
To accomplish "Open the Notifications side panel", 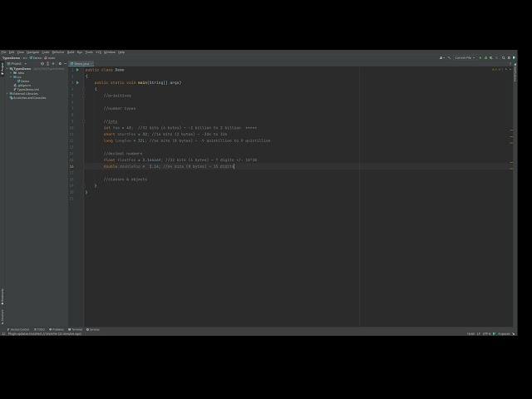I will pyautogui.click(x=515, y=73).
